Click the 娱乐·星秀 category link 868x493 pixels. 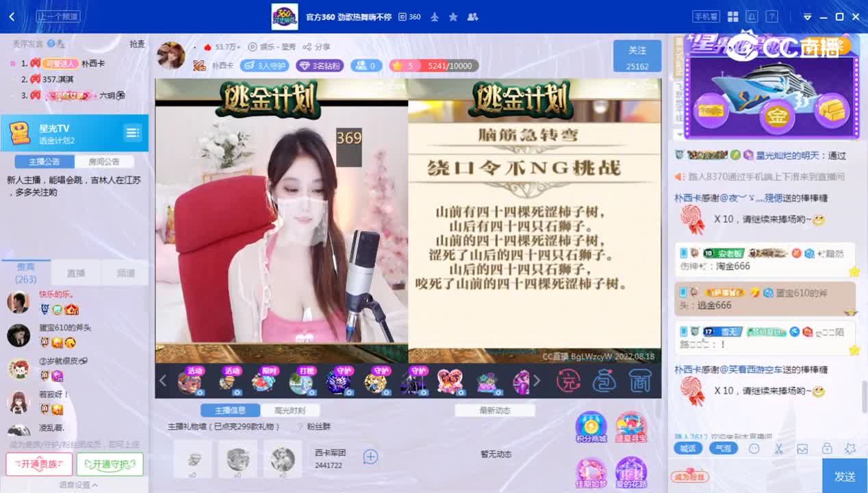(x=272, y=47)
